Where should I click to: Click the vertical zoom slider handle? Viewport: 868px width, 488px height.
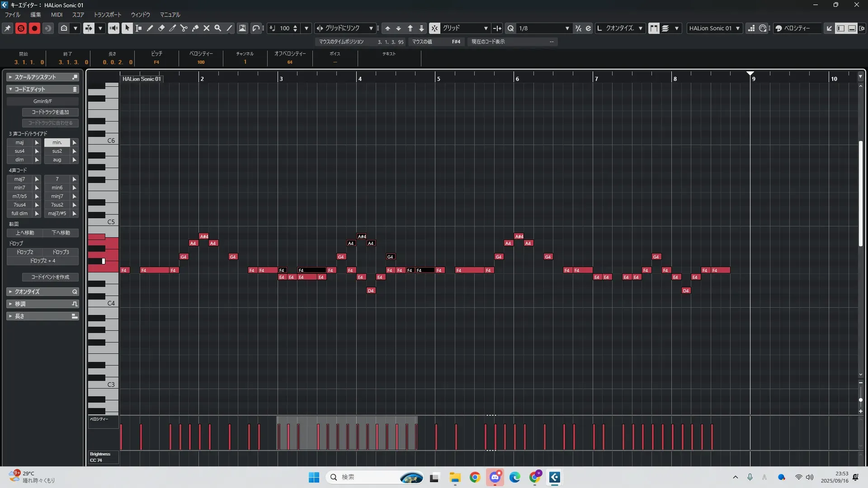(860, 400)
